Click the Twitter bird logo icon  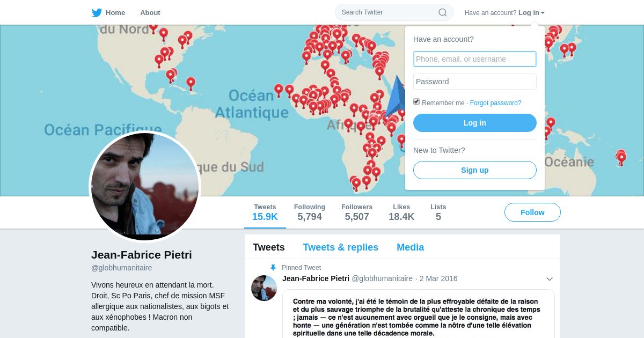click(97, 13)
